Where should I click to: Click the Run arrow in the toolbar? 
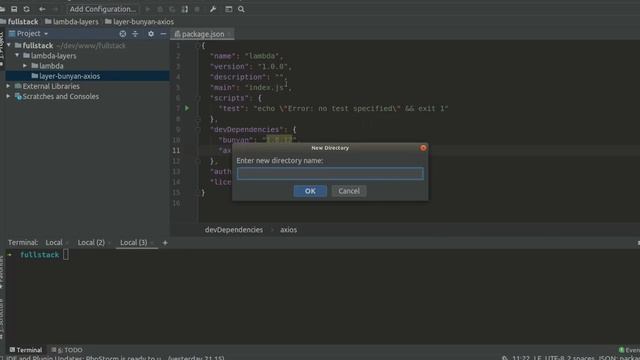click(x=148, y=9)
